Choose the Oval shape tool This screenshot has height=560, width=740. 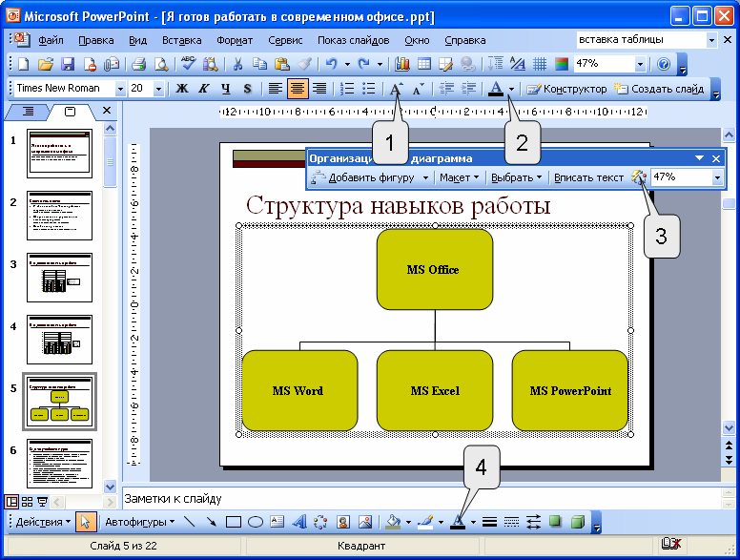point(256,522)
